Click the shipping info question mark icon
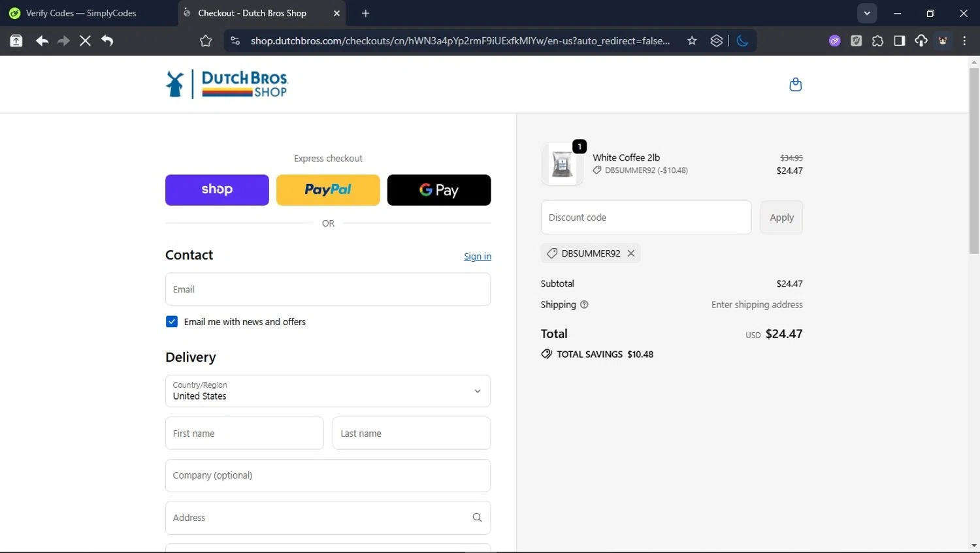This screenshot has height=553, width=980. click(x=584, y=304)
